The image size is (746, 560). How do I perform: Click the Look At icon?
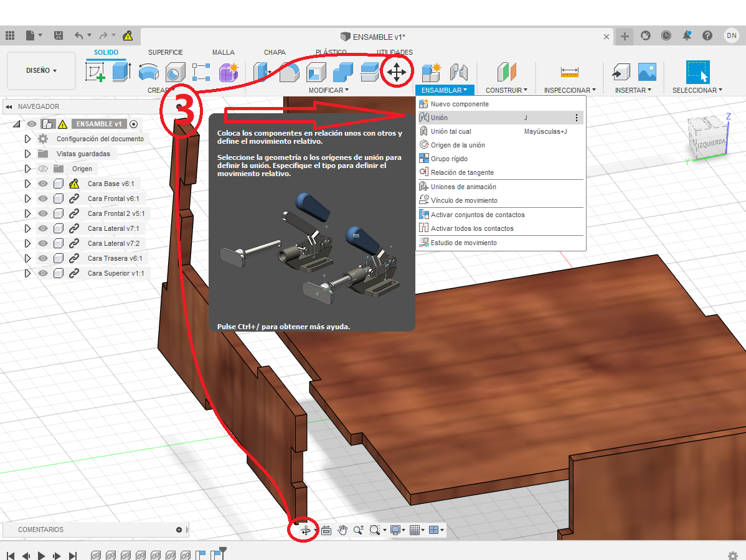click(326, 530)
